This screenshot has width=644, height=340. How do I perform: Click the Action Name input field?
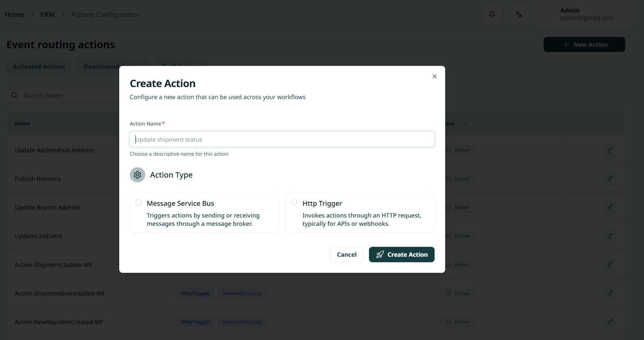tap(282, 139)
